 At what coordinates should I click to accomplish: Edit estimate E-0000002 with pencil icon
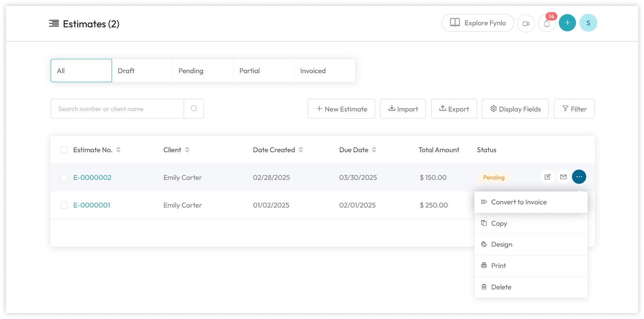point(547,177)
